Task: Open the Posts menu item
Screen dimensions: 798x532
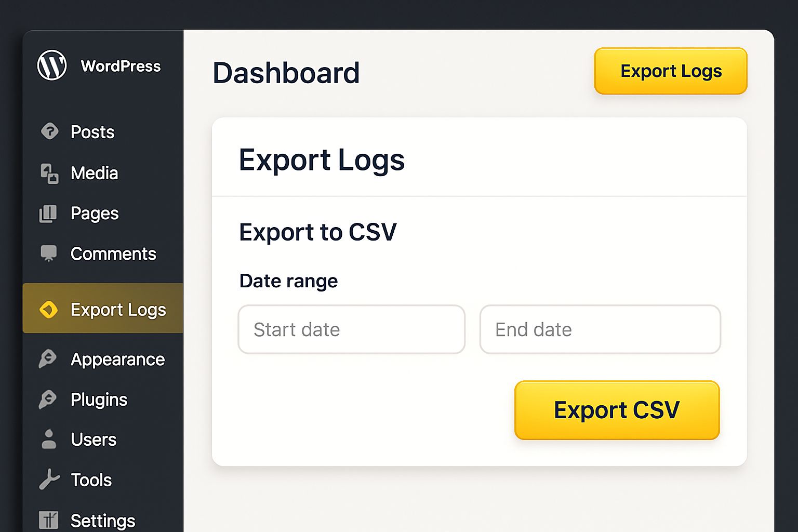Action: (x=92, y=132)
